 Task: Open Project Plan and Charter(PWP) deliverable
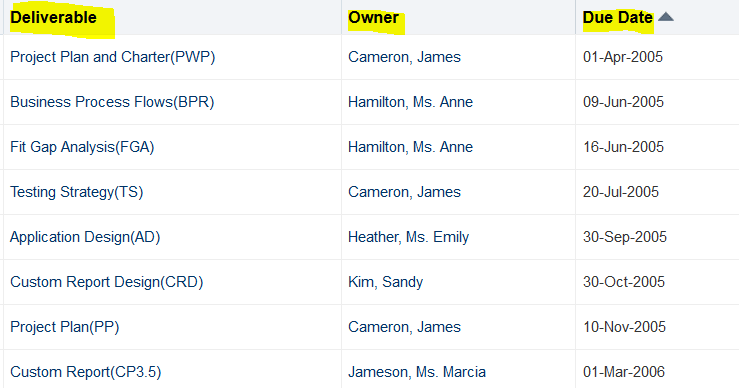point(113,57)
